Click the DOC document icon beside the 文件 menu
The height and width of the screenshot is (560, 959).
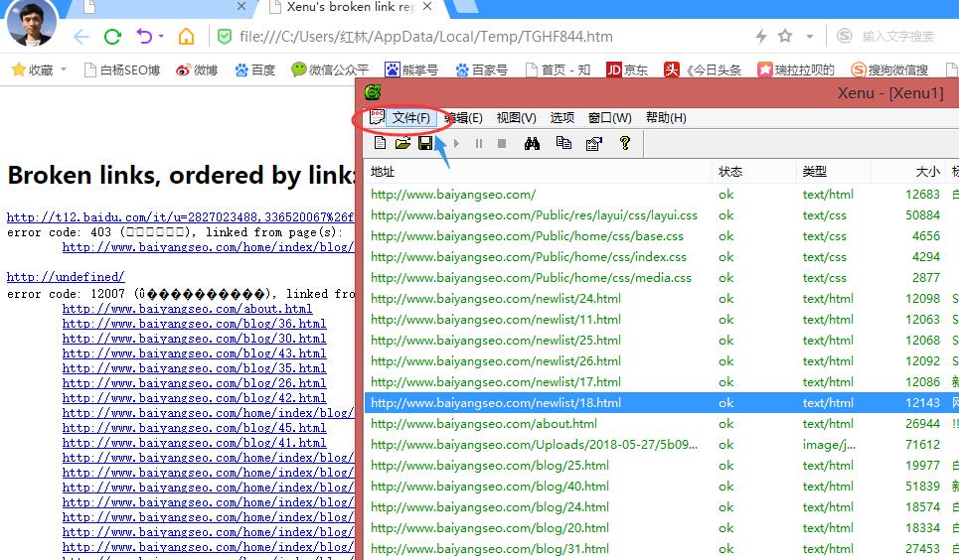click(x=377, y=117)
